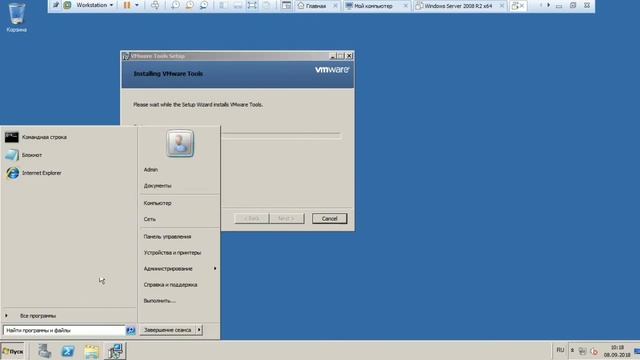This screenshot has width=640, height=360.
Task: Open the arrow next to Завершение сеанса
Action: pyautogui.click(x=199, y=330)
